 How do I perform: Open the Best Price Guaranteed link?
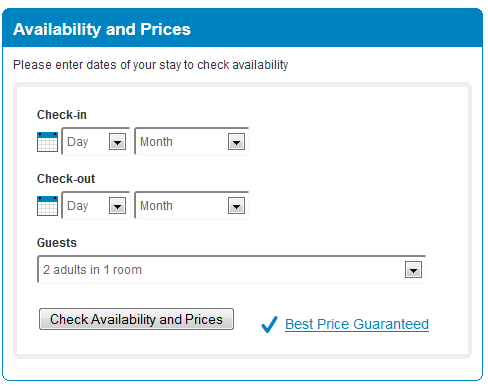[x=357, y=324]
